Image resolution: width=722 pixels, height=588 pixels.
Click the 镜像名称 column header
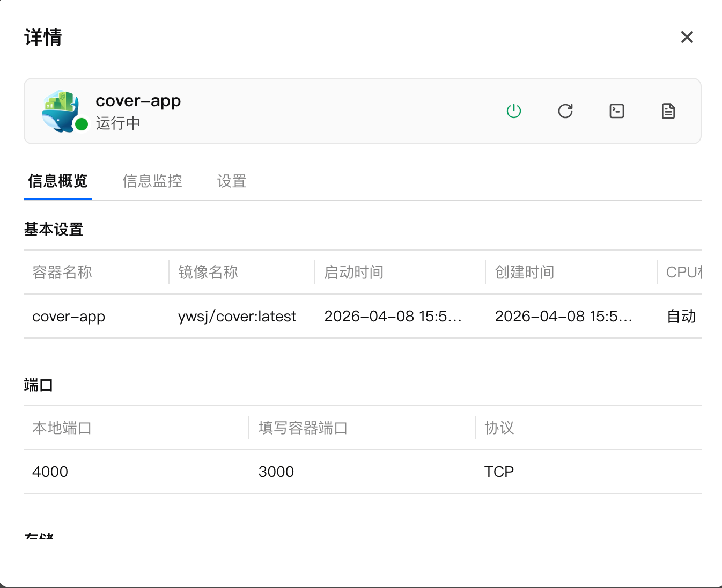tap(208, 273)
